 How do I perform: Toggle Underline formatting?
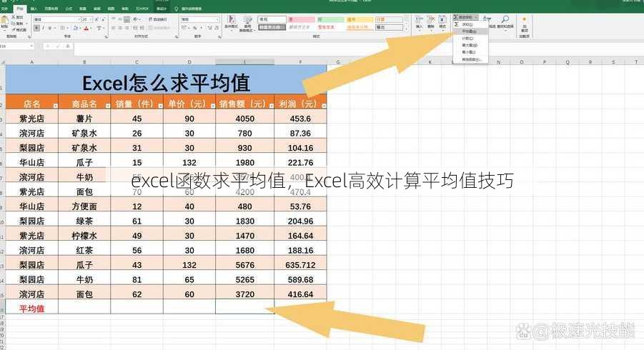tap(50, 28)
